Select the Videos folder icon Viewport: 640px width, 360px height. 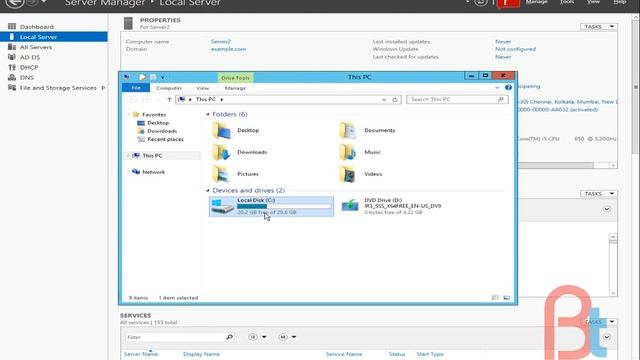coord(348,174)
